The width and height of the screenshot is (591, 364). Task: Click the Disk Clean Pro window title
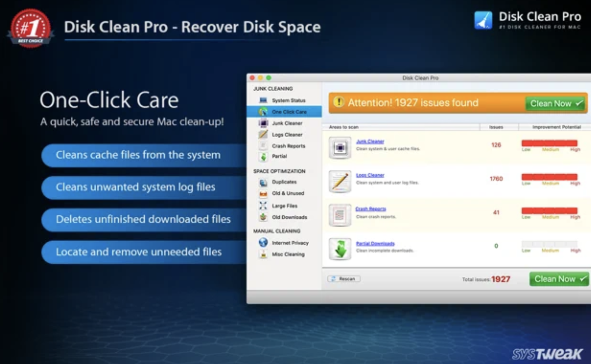pyautogui.click(x=420, y=78)
